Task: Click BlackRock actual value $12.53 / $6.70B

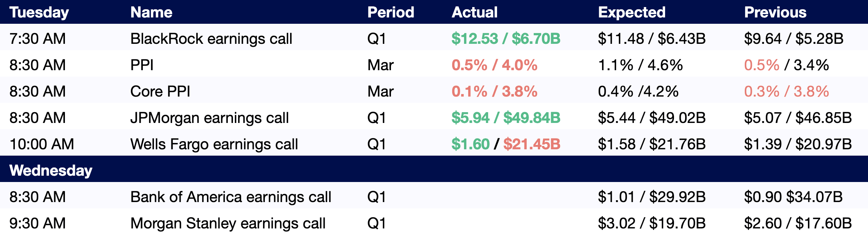Action: pyautogui.click(x=506, y=39)
